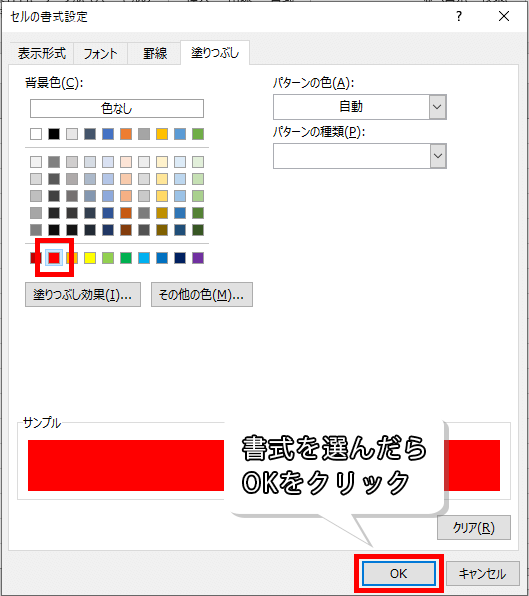Screen dimensions: 529x596
Task: Close the セルの書式設定 dialog
Action: point(504,16)
